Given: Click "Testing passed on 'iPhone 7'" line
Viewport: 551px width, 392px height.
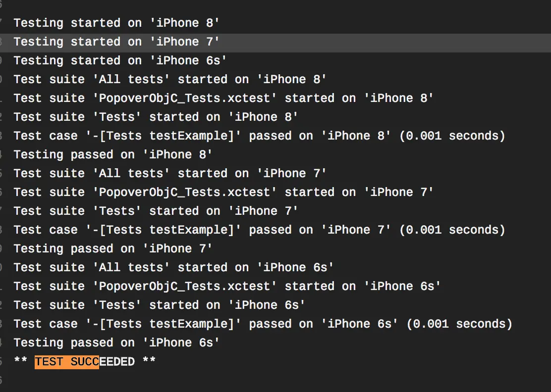Looking at the screenshot, I should [113, 249].
